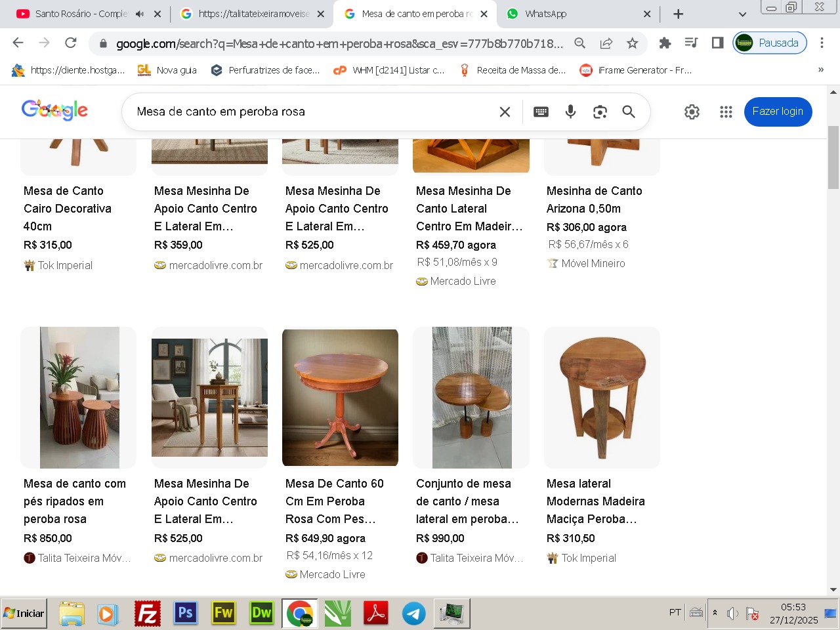Reload the current page
The width and height of the screenshot is (840, 630).
(71, 43)
